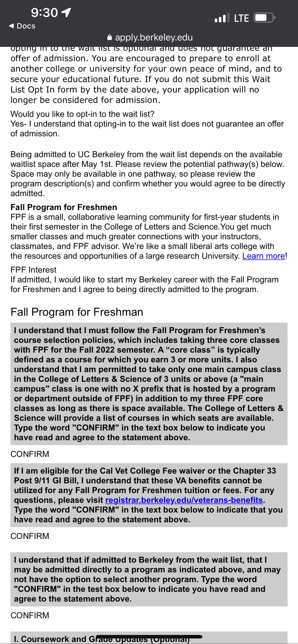Click the bold "Fall Program for Freshmen" title
The height and width of the screenshot is (644, 298).
click(64, 207)
